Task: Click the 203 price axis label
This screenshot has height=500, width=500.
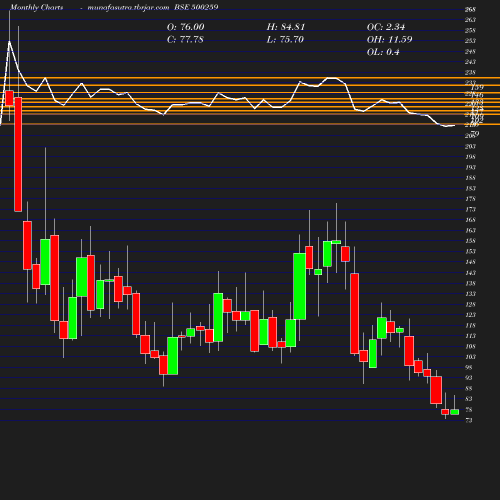Action: click(x=470, y=146)
